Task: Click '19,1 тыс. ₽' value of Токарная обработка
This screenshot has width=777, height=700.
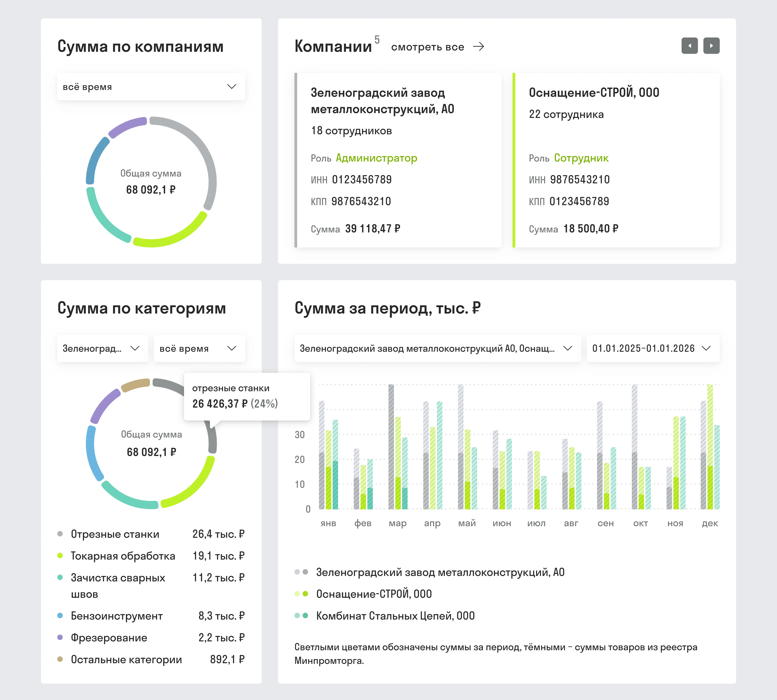Action: (x=218, y=556)
